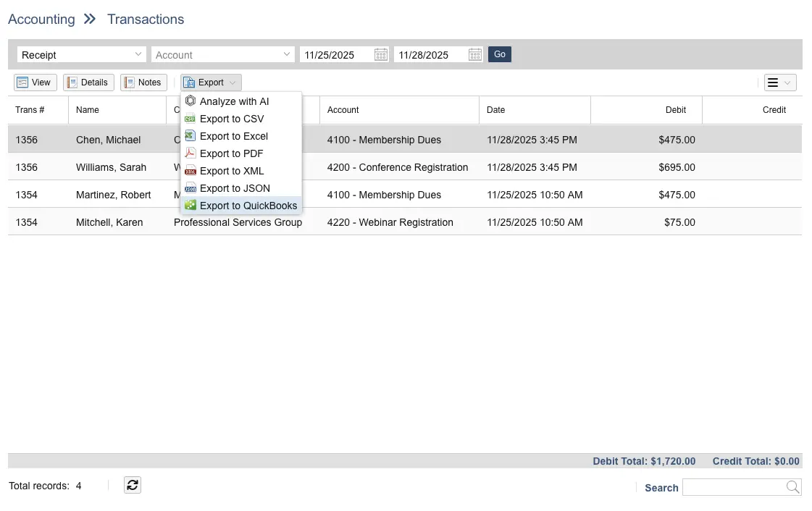Screen dimensions: 812x511
Task: Open the Account filter dropdown
Action: [x=222, y=54]
